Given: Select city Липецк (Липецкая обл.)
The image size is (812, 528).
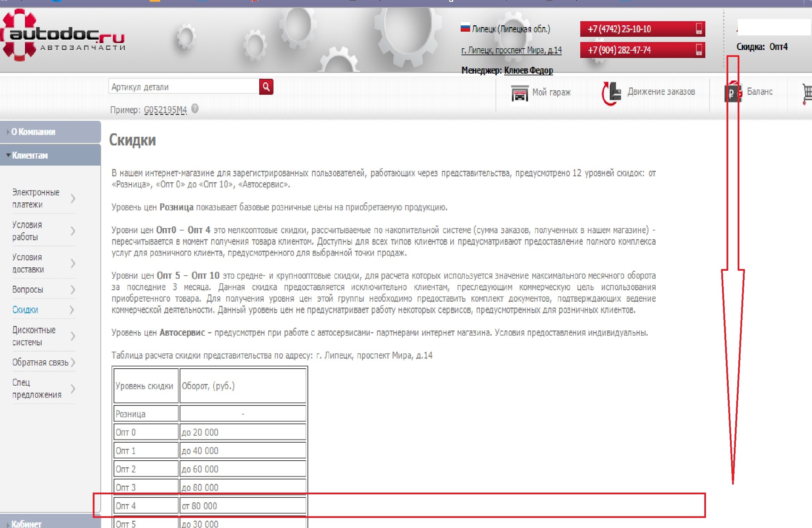Looking at the screenshot, I should (x=511, y=29).
